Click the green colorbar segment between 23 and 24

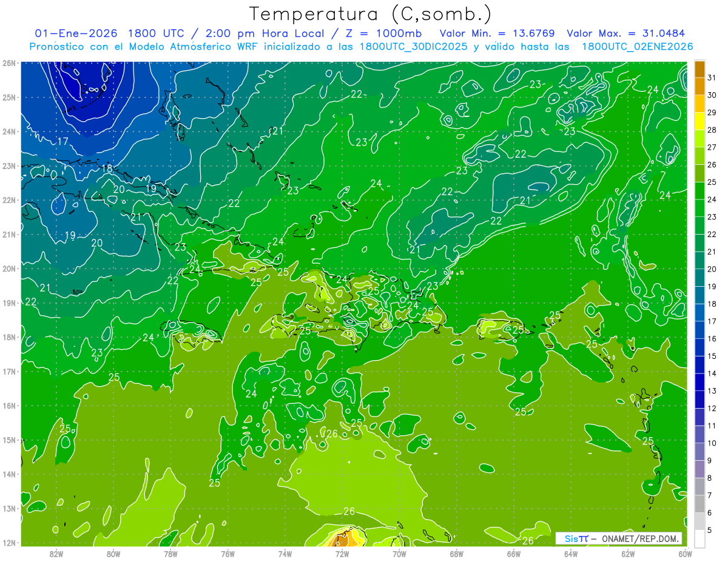point(699,208)
